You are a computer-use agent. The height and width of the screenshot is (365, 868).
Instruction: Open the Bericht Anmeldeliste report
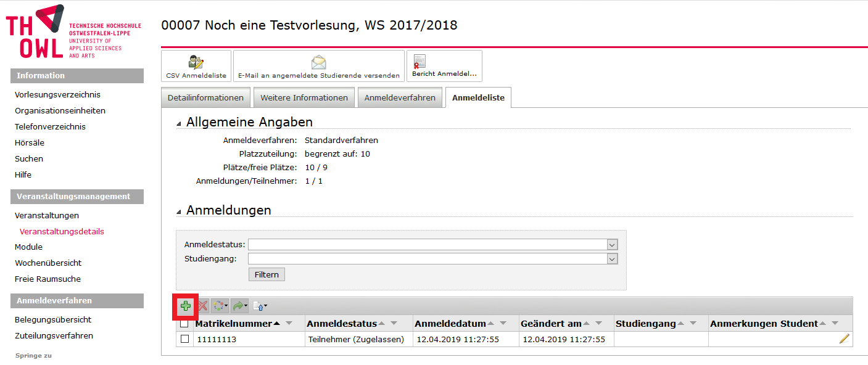[444, 67]
